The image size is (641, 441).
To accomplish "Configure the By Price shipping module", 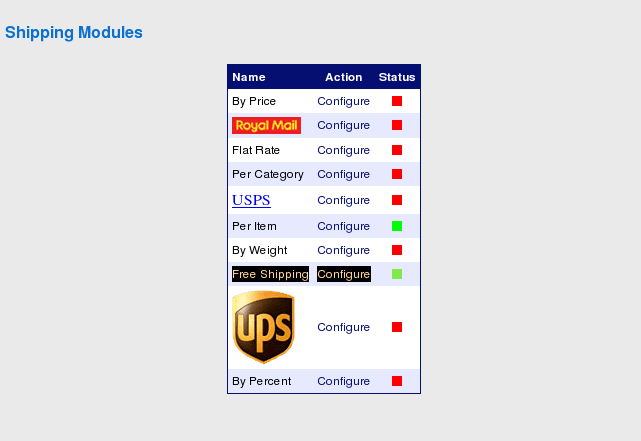I will point(343,101).
